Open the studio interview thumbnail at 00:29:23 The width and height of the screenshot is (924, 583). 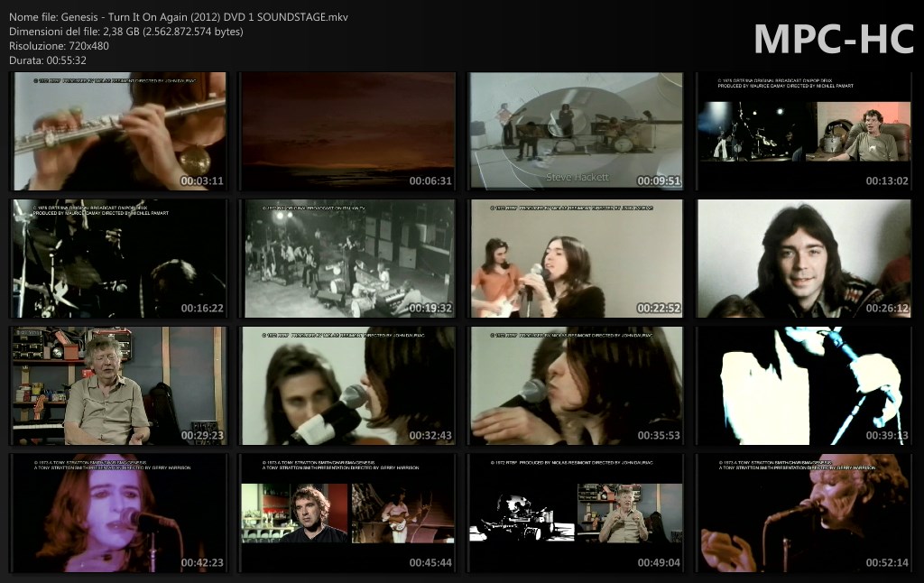click(119, 386)
